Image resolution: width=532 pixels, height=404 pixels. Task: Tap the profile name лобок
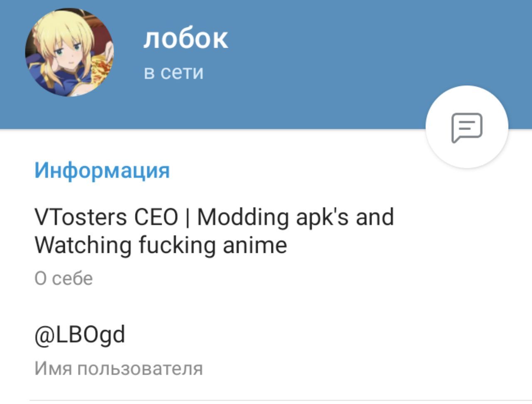coord(186,39)
